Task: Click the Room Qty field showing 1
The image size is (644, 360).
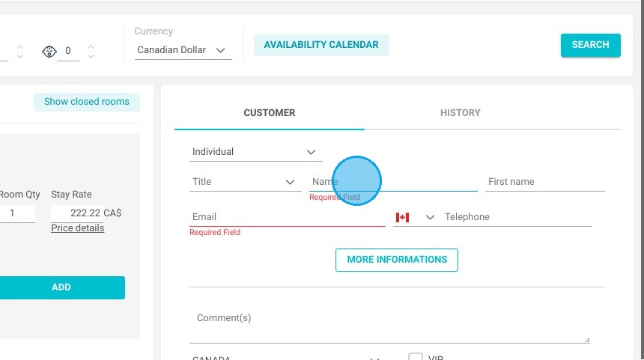Action: (x=16, y=213)
